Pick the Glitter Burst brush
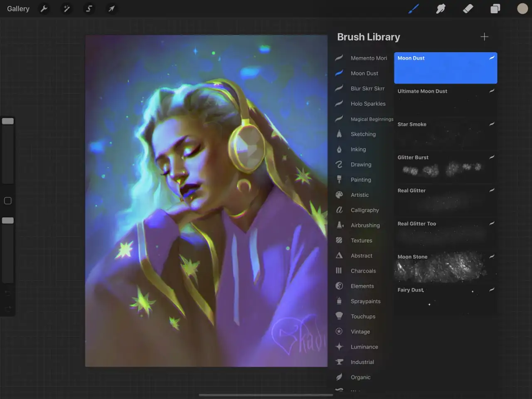Image resolution: width=532 pixels, height=399 pixels. tap(446, 168)
